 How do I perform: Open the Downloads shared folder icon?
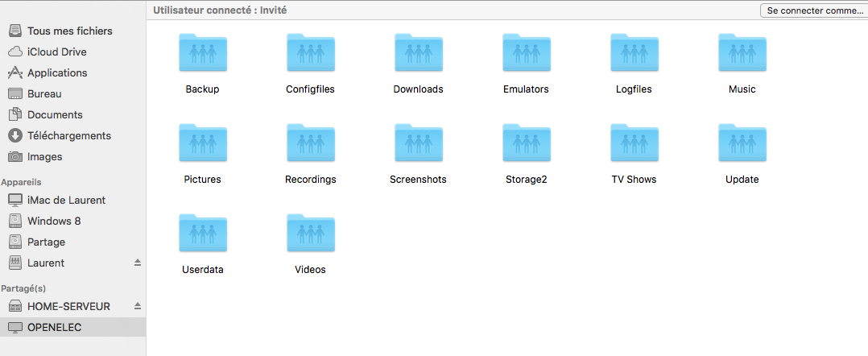click(419, 52)
